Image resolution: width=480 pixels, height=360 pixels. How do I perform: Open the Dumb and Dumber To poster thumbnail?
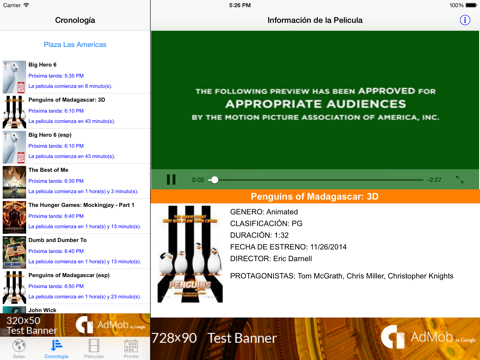pyautogui.click(x=14, y=252)
